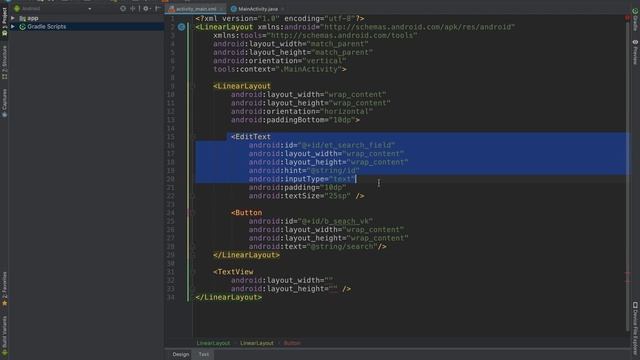Viewport: 640px width, 360px height.
Task: Click the closing </LinearLayout> on line 29
Action: pos(247,255)
